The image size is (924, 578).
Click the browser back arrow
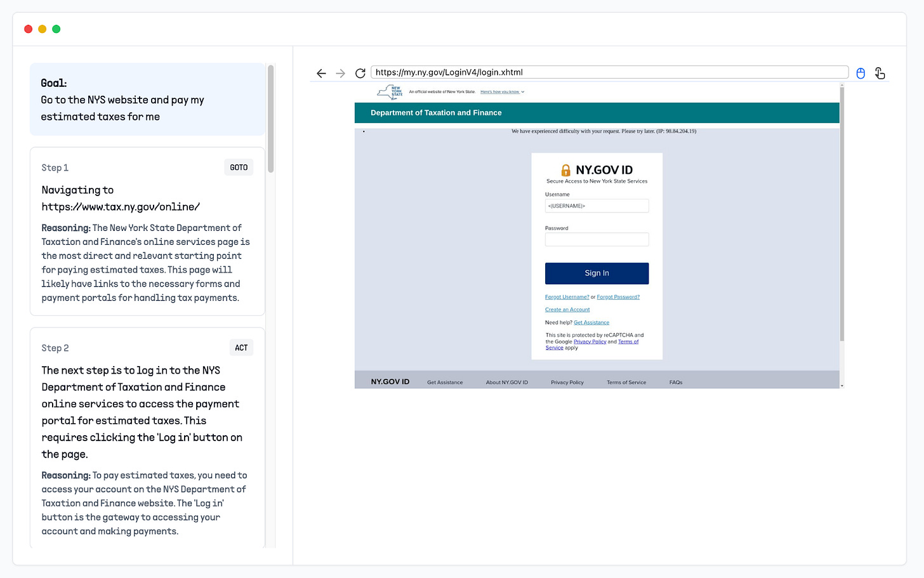pyautogui.click(x=321, y=73)
